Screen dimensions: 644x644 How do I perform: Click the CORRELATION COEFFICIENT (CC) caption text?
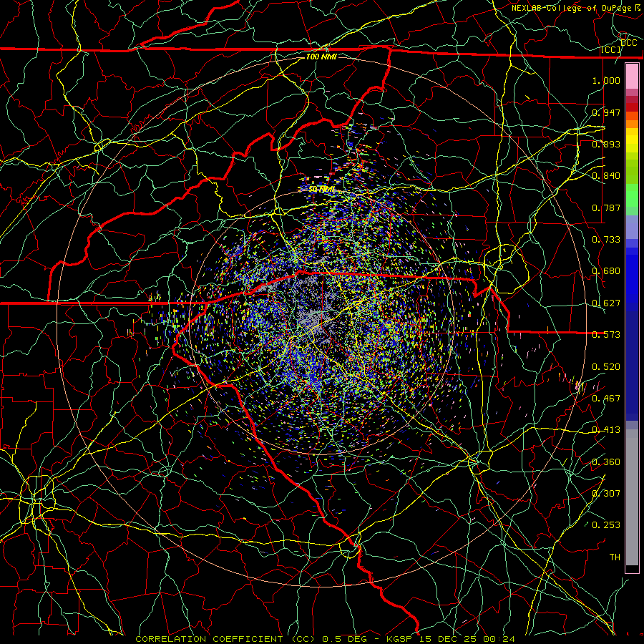click(x=226, y=639)
